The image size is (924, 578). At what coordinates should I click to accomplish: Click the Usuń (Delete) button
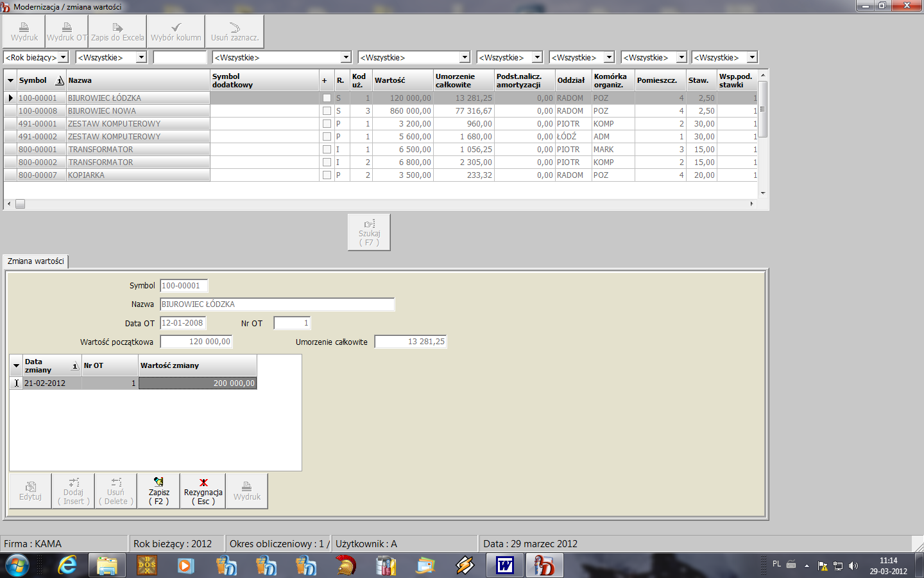point(116,491)
